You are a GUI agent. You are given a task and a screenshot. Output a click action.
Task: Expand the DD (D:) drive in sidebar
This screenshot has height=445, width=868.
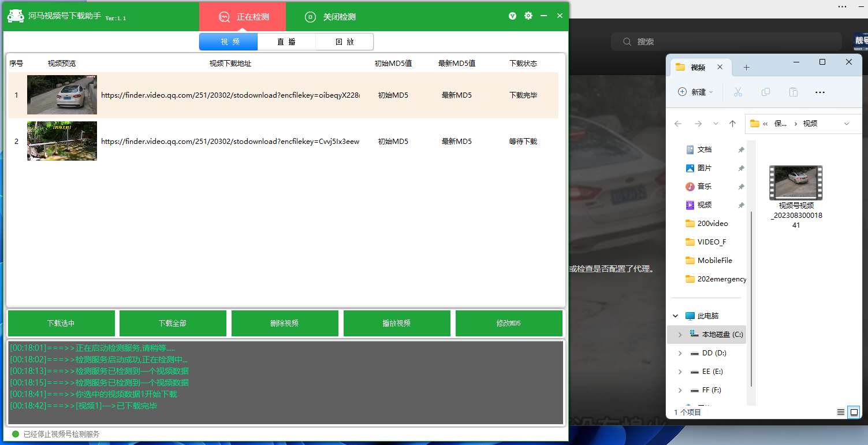point(680,353)
